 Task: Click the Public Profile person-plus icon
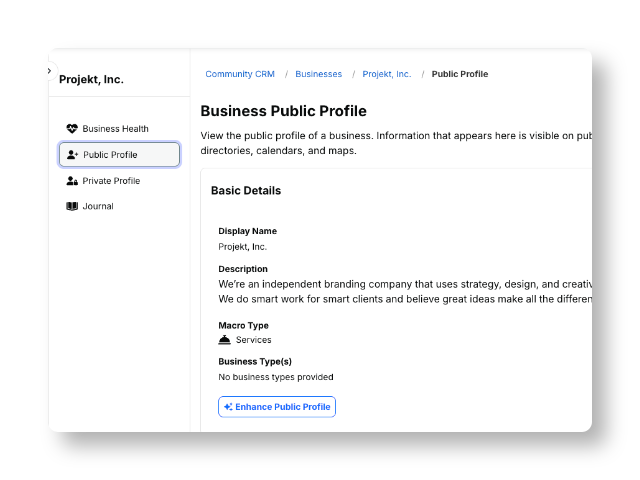[72, 155]
